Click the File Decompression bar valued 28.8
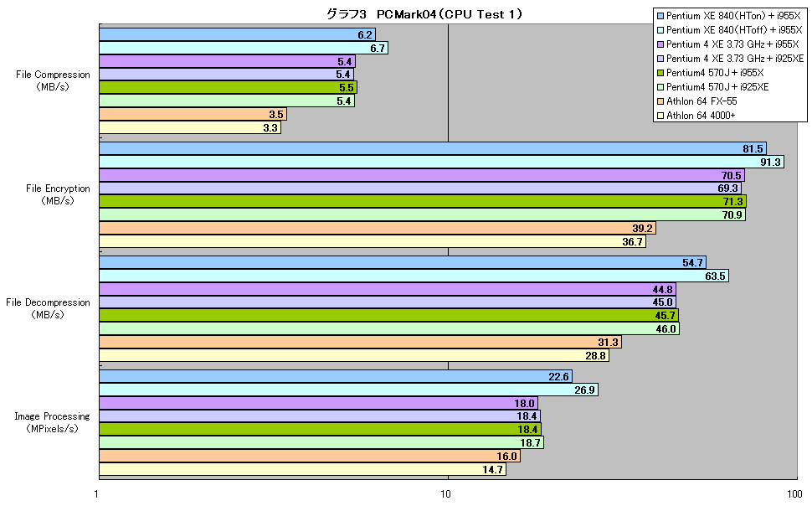Image resolution: width=812 pixels, height=506 pixels. [x=354, y=356]
